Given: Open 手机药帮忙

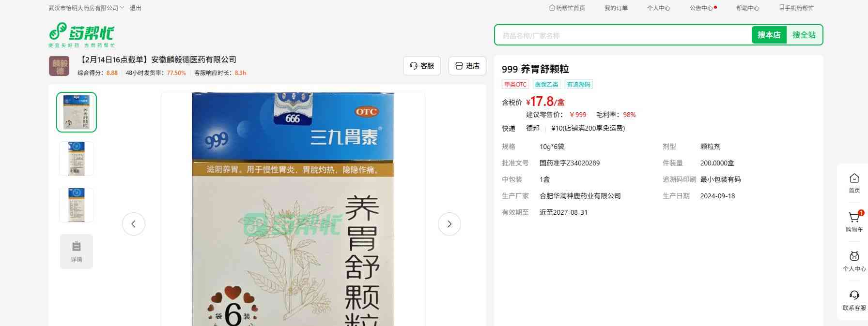Looking at the screenshot, I should coord(796,8).
